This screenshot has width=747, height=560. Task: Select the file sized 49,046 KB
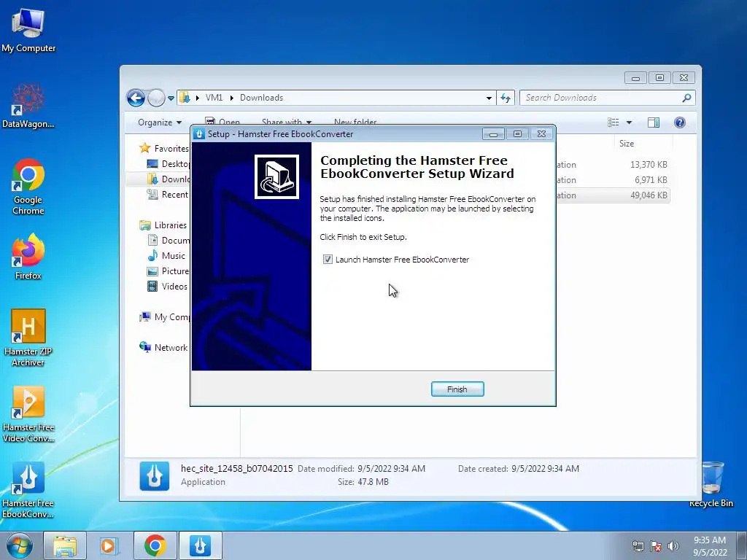click(612, 195)
